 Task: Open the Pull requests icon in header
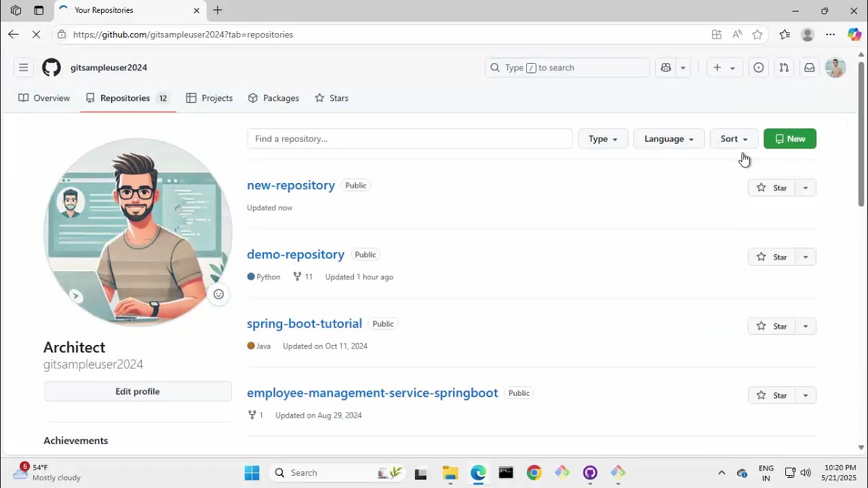coord(784,68)
